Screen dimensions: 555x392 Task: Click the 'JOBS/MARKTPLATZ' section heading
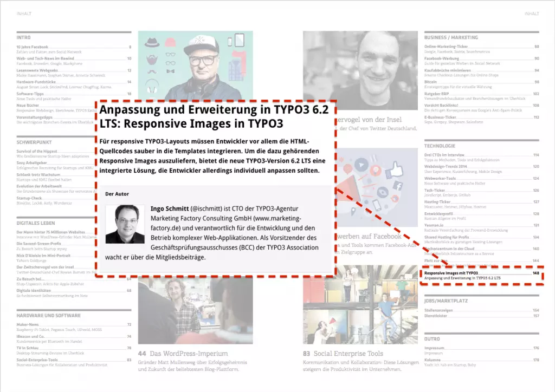pyautogui.click(x=446, y=301)
